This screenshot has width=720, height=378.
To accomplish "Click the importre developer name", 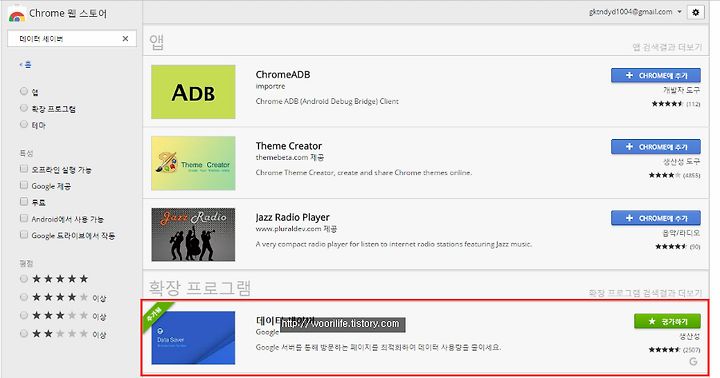I will click(x=270, y=86).
